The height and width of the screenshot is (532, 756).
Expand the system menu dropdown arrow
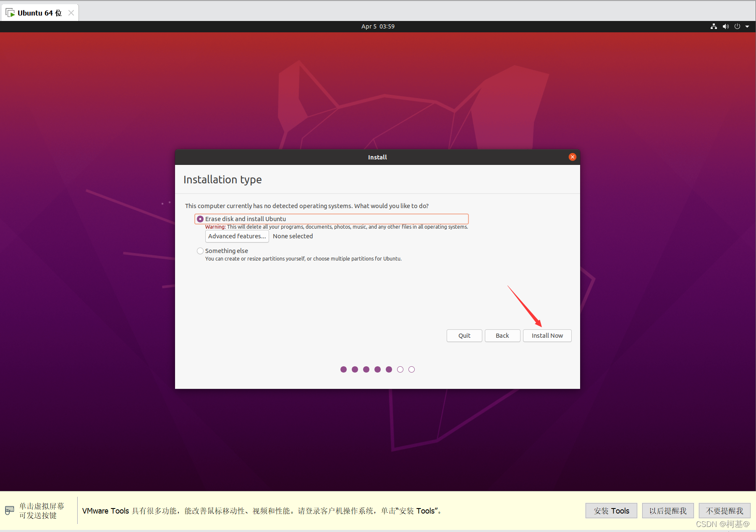tap(747, 26)
